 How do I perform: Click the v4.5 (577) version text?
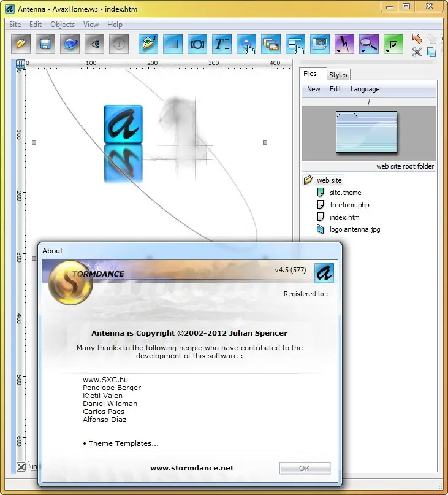point(290,271)
